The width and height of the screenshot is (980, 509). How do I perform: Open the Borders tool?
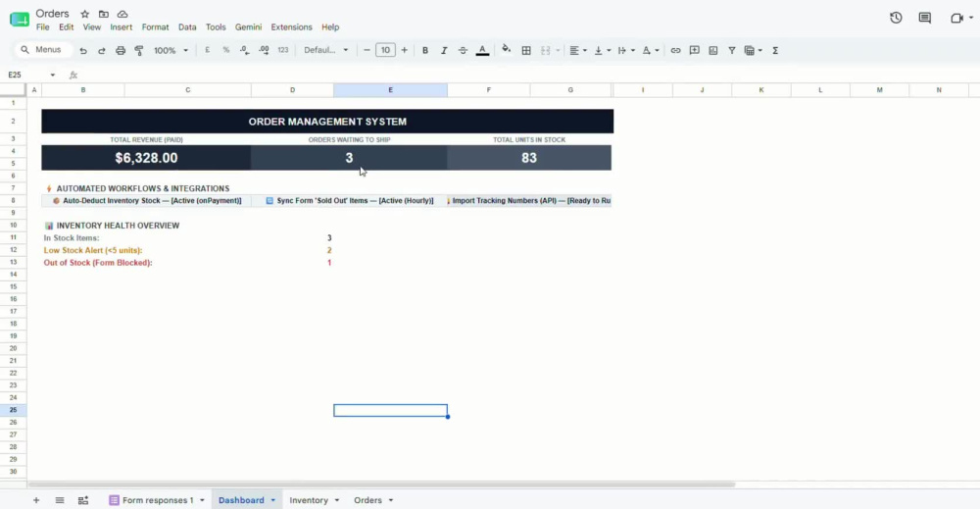tap(526, 50)
